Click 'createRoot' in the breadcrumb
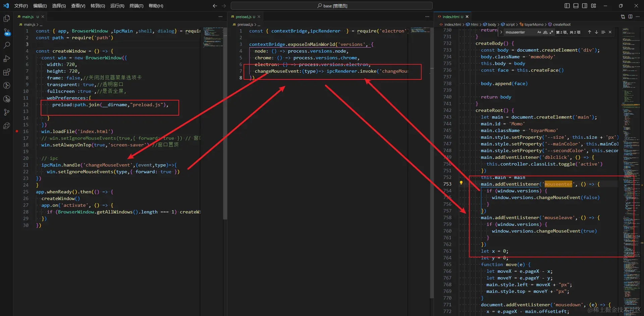644x316 pixels. coord(561,24)
